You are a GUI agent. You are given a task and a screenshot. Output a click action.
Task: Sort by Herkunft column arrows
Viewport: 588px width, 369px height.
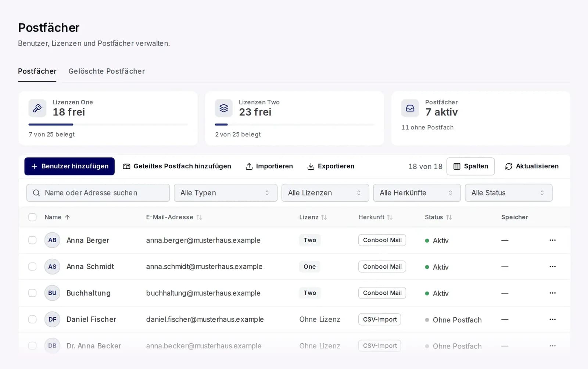pyautogui.click(x=390, y=217)
